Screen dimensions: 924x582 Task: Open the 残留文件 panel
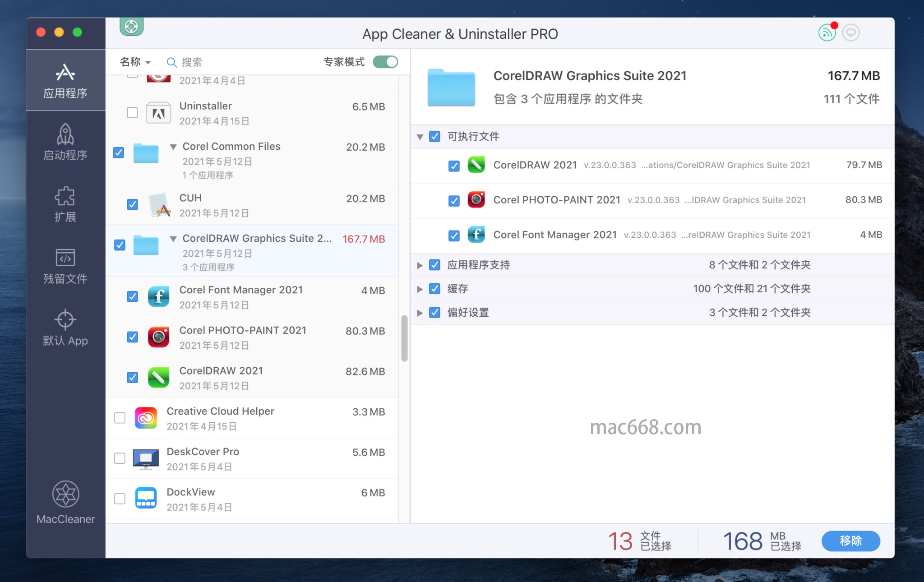point(65,266)
